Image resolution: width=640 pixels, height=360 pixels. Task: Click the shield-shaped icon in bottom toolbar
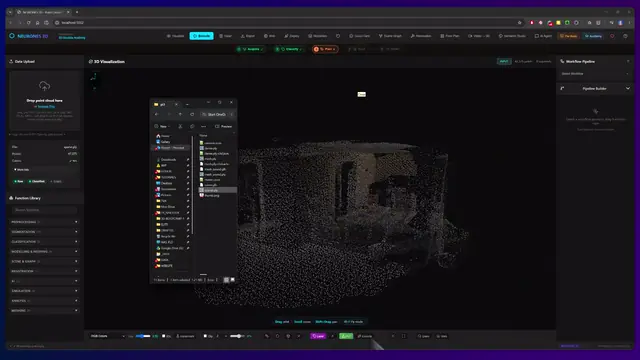pos(288,336)
